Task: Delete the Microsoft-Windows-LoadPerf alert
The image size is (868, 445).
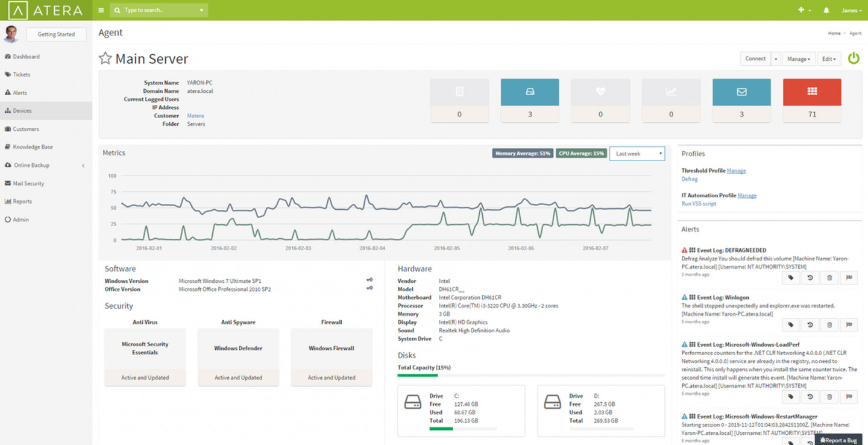Action: click(x=829, y=397)
